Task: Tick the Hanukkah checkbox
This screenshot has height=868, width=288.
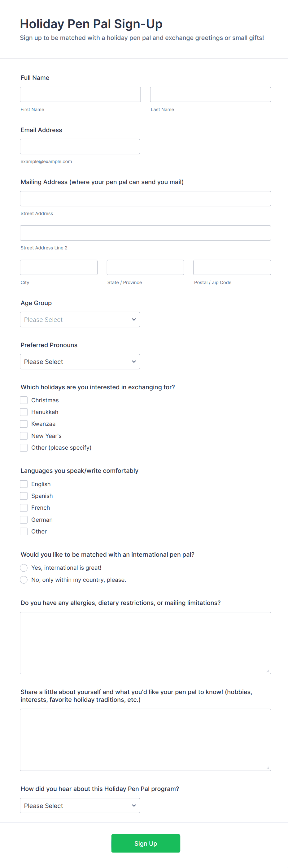Action: (24, 412)
